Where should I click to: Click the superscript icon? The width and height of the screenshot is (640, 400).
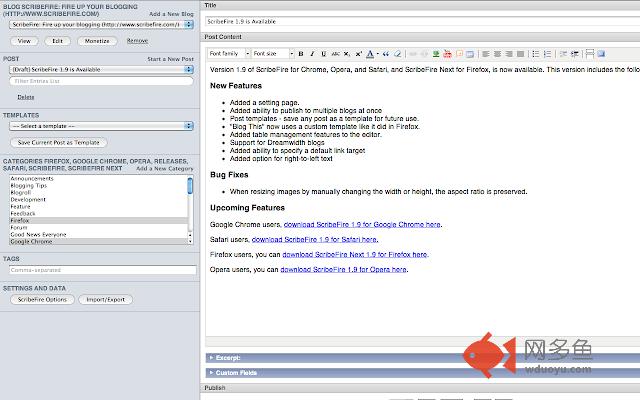point(359,53)
